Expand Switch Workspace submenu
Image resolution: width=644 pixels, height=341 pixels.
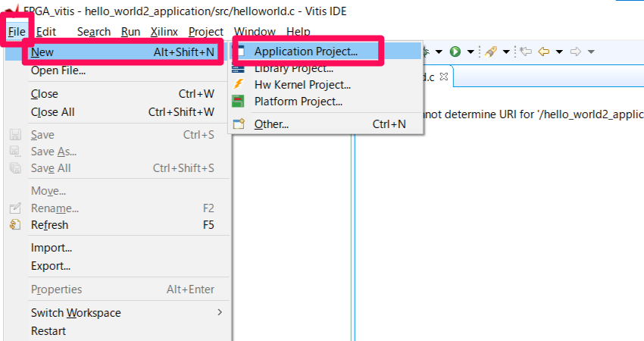pos(117,313)
